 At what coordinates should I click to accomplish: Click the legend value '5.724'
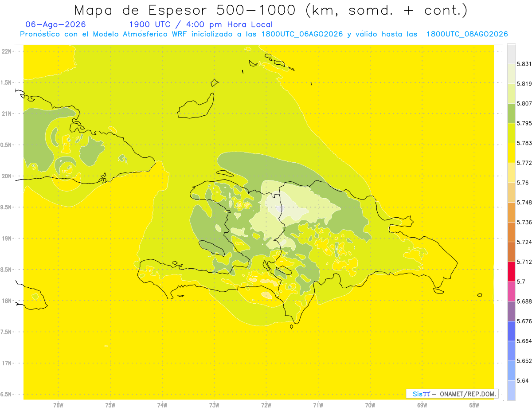click(x=524, y=242)
